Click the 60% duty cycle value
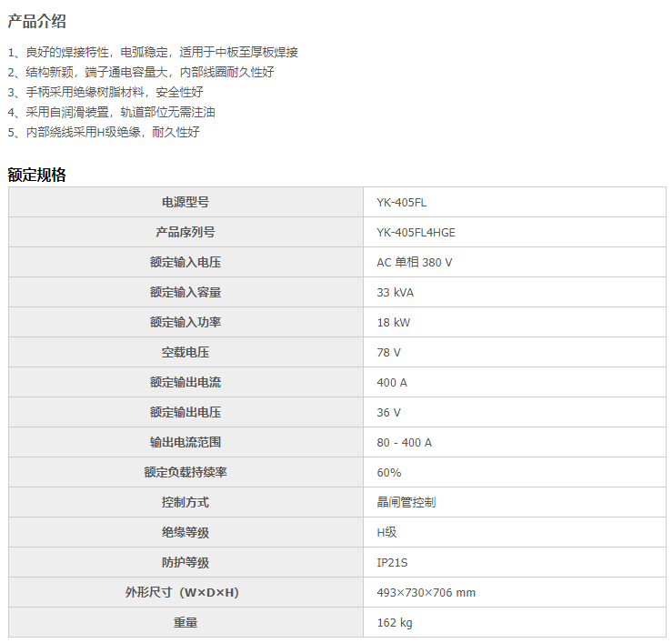 (388, 472)
